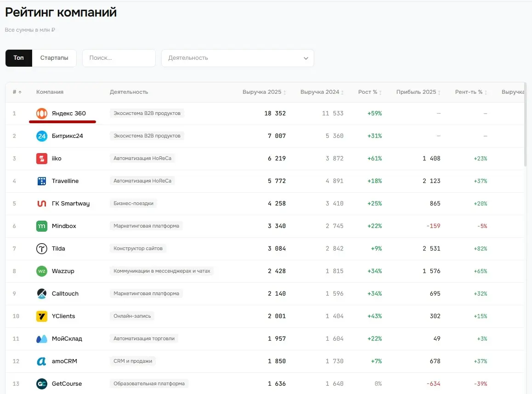Open the iiko company name
Image resolution: width=532 pixels, height=394 pixels.
[x=57, y=158]
